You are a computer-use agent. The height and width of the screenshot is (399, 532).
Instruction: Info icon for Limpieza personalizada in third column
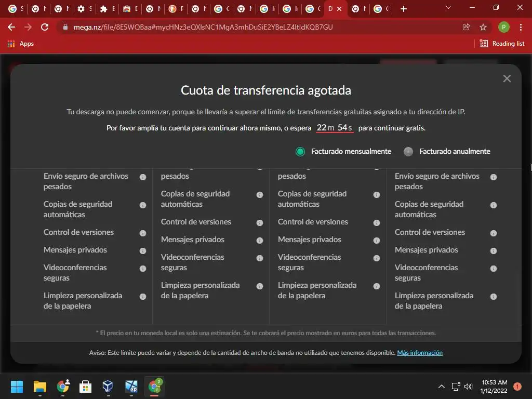pyautogui.click(x=377, y=286)
